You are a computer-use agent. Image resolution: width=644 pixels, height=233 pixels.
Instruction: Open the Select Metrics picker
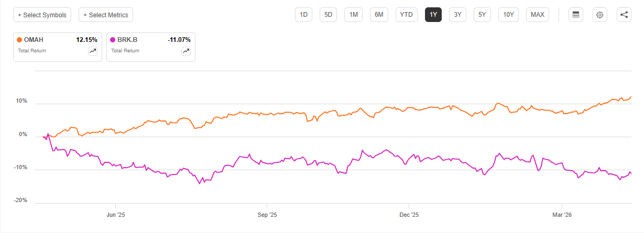[x=106, y=15]
